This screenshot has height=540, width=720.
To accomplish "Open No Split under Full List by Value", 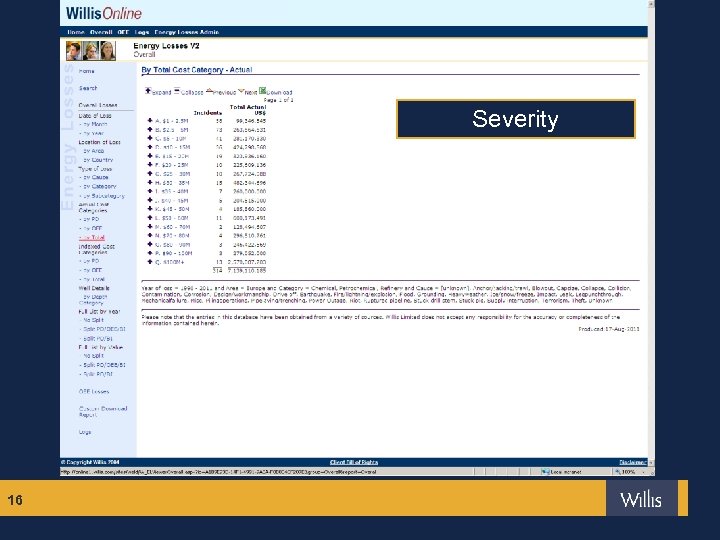I will tap(93, 356).
